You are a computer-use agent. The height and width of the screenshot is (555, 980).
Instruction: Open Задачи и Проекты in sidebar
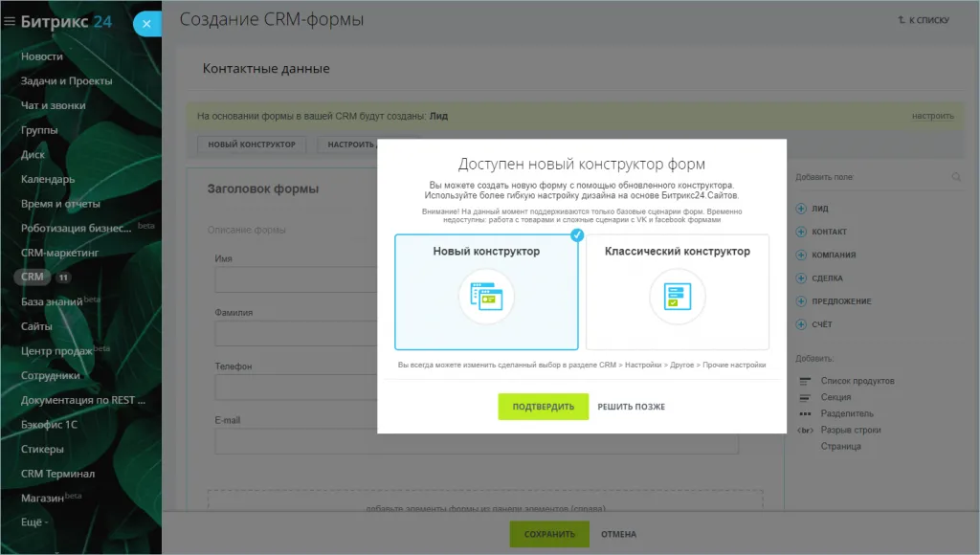[66, 81]
